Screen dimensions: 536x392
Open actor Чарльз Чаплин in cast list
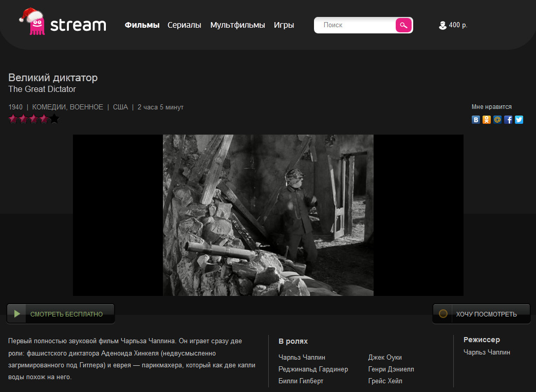click(302, 357)
